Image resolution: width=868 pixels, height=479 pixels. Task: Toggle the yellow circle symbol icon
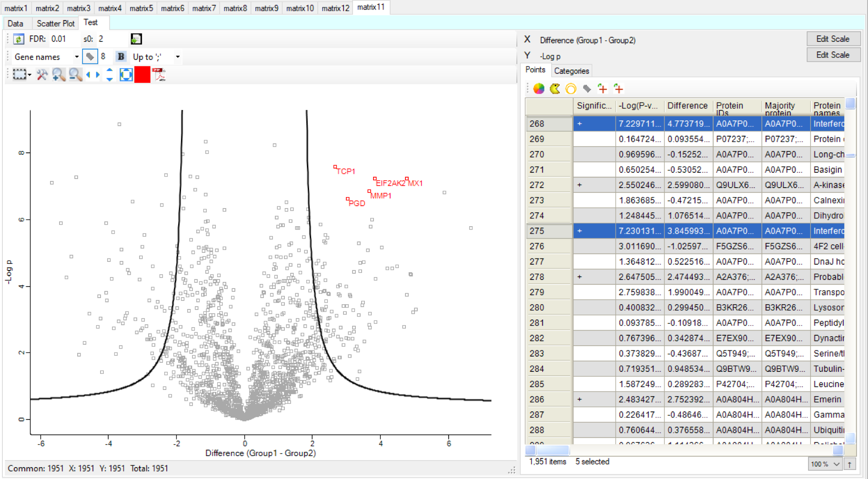tap(571, 89)
